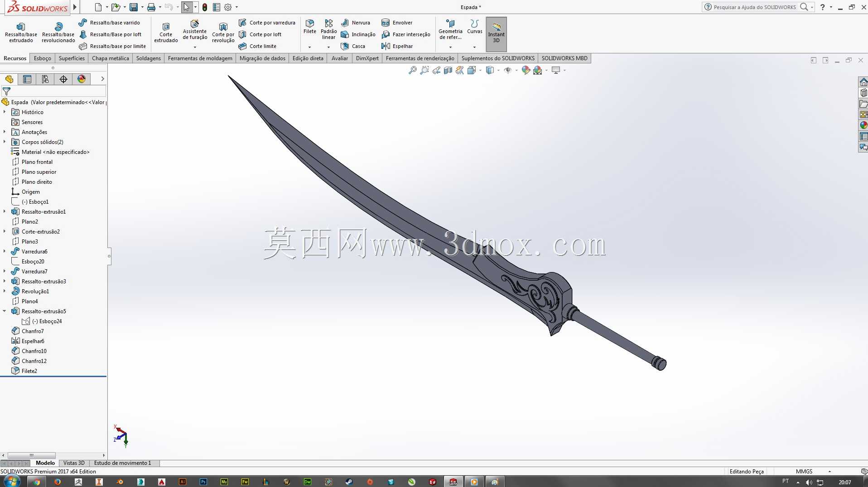This screenshot has height=487, width=868.
Task: Open Ferramentas de renderização tab
Action: (x=420, y=58)
